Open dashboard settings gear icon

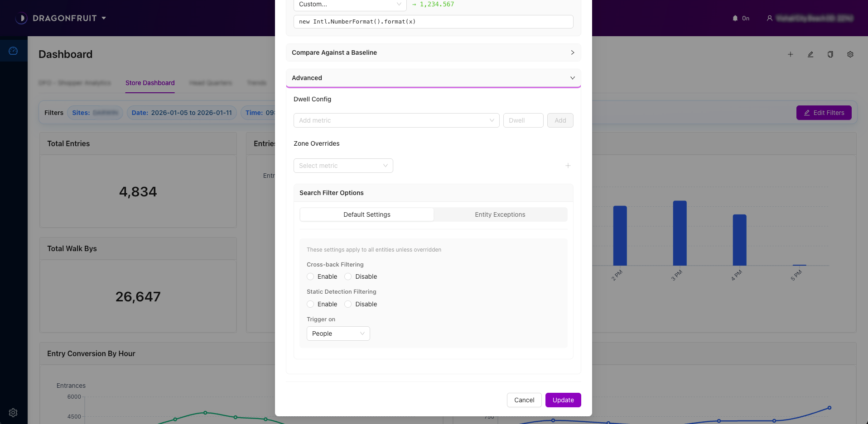850,54
